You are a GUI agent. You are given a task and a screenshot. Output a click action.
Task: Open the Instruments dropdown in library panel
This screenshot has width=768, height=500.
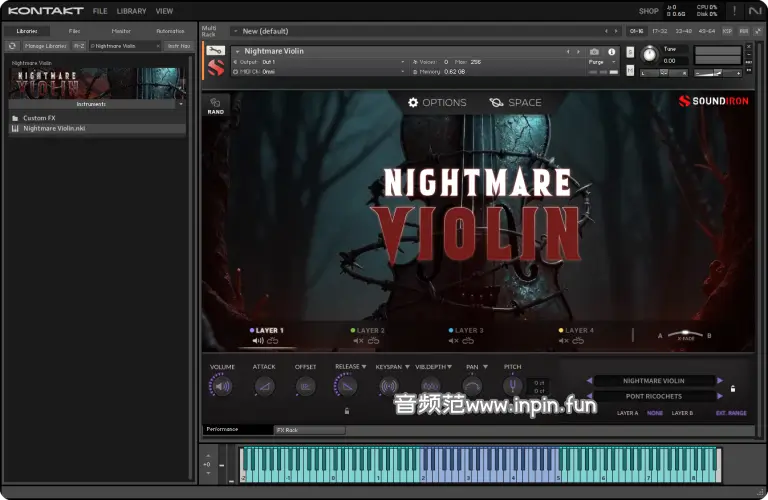97,104
